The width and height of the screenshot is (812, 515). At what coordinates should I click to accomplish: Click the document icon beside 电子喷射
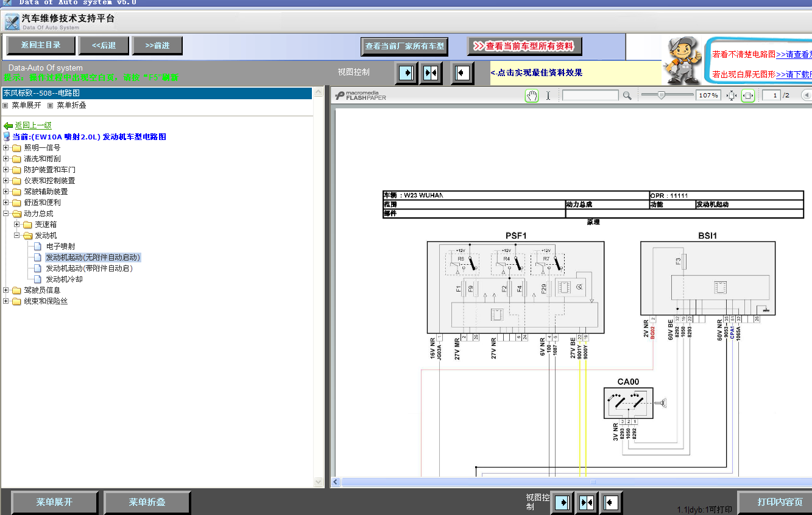coord(38,247)
